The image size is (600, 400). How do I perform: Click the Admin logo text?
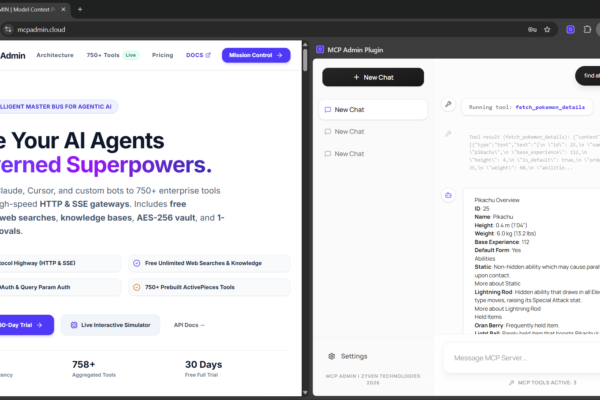13,56
